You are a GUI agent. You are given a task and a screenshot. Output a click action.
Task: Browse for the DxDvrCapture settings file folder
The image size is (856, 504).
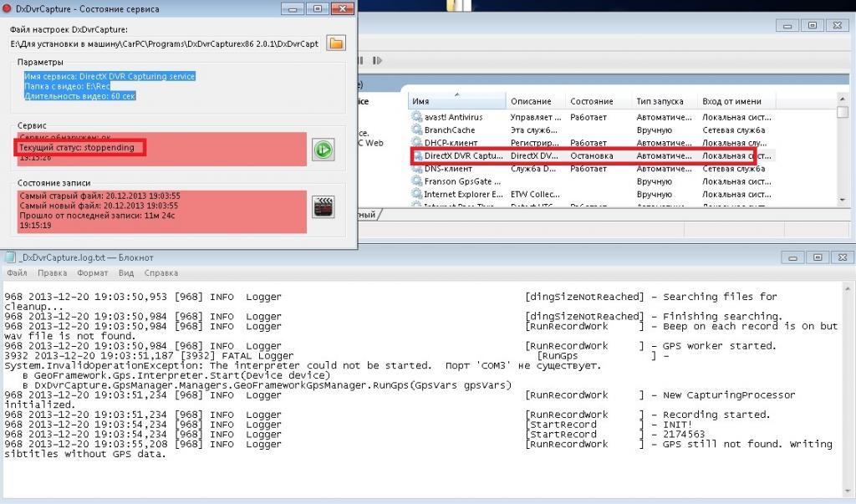[x=336, y=43]
